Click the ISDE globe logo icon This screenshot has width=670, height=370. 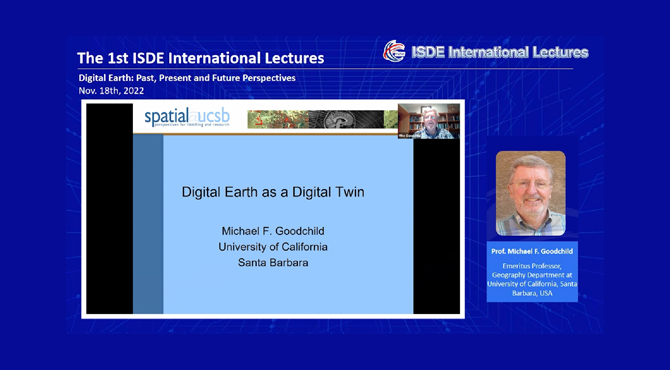[394, 51]
